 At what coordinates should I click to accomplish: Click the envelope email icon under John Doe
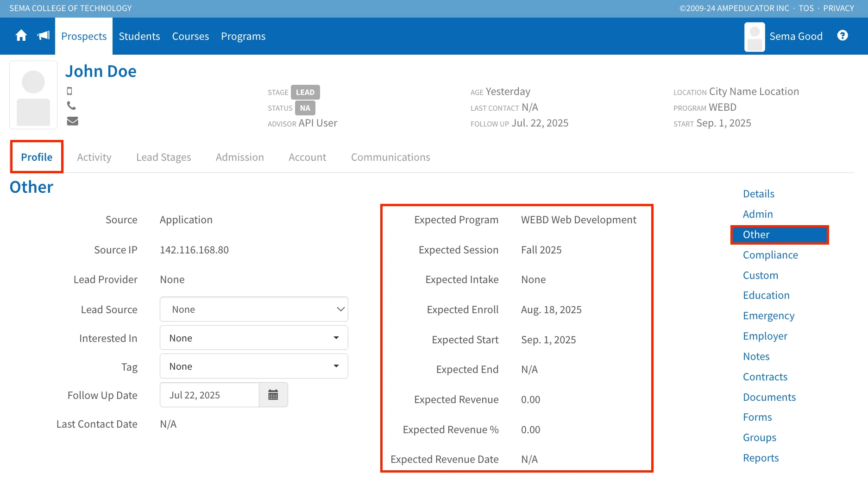72,121
